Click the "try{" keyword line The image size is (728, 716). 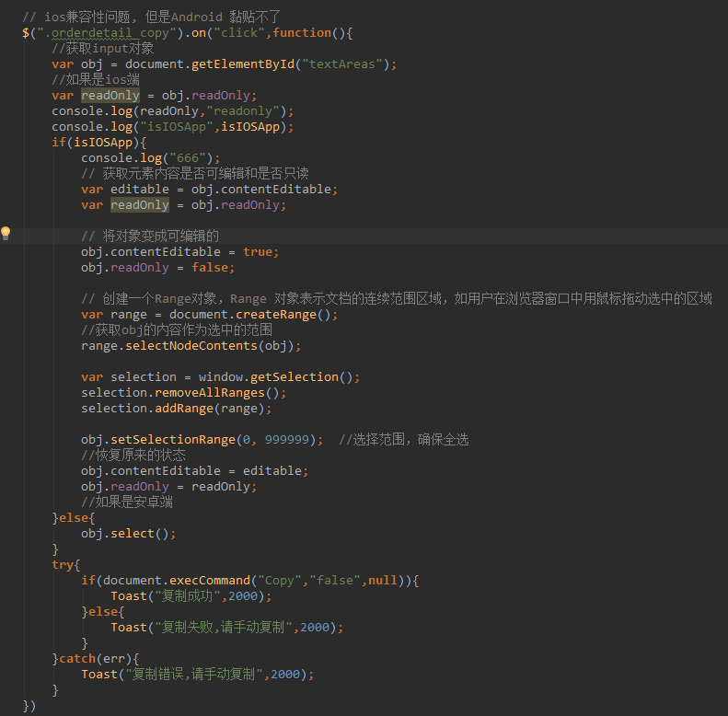[x=65, y=565]
